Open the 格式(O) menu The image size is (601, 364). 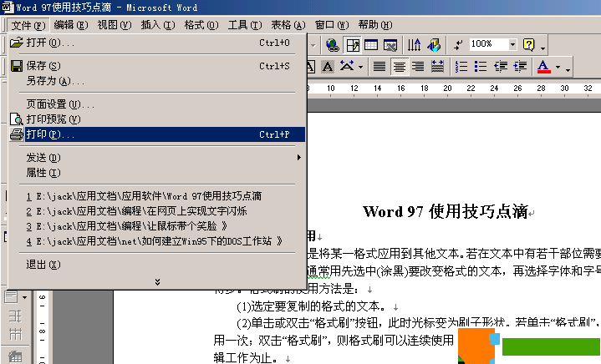(201, 25)
